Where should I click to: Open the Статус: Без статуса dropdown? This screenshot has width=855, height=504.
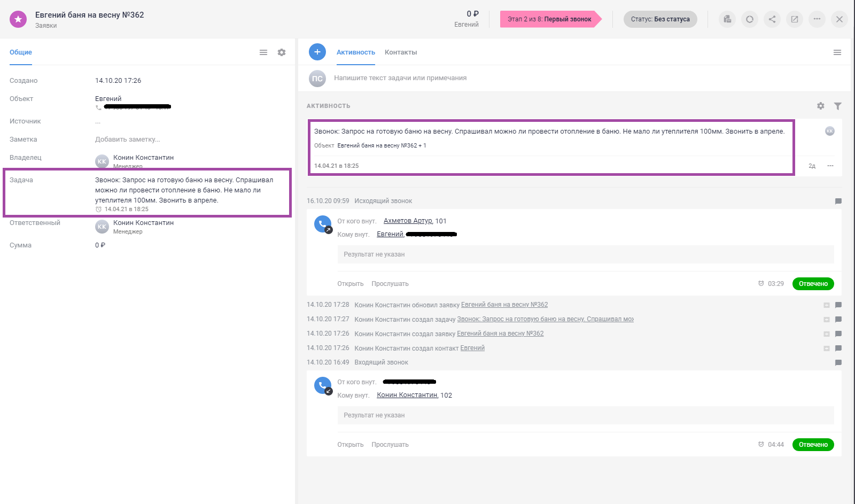click(x=660, y=19)
